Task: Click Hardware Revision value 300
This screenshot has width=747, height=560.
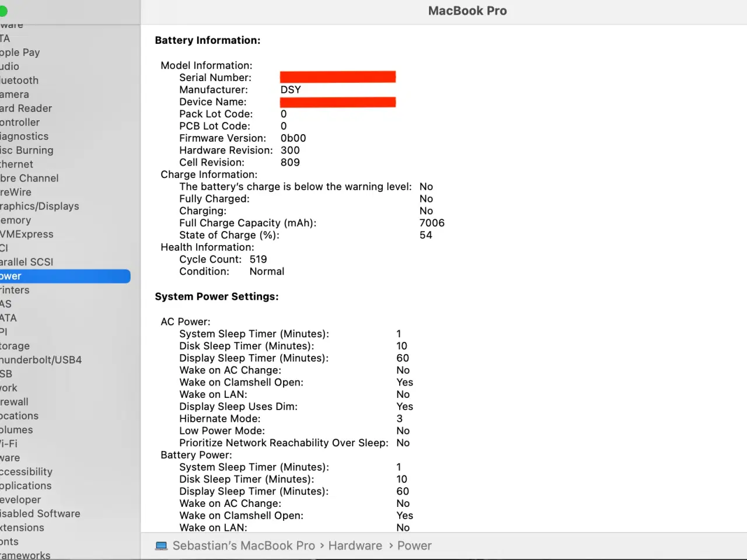Action: 290,150
